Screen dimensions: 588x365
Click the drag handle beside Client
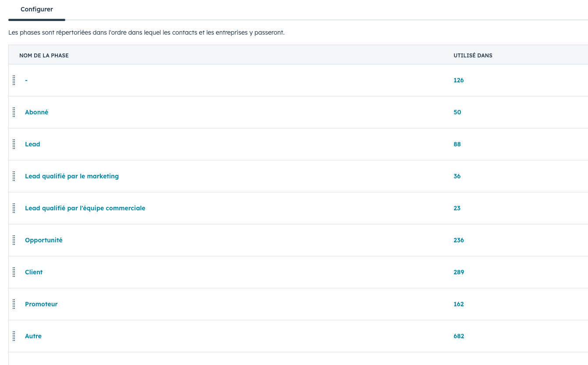(x=14, y=272)
